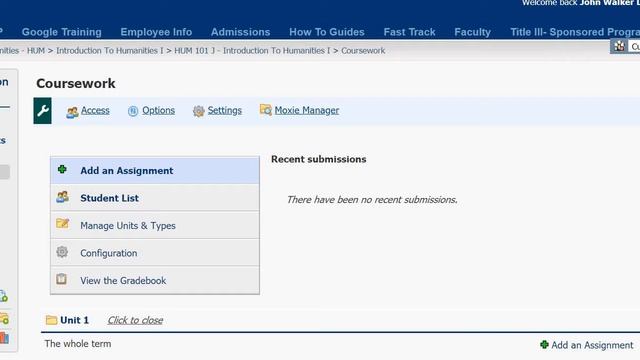Open the Admissions tab

click(x=240, y=32)
